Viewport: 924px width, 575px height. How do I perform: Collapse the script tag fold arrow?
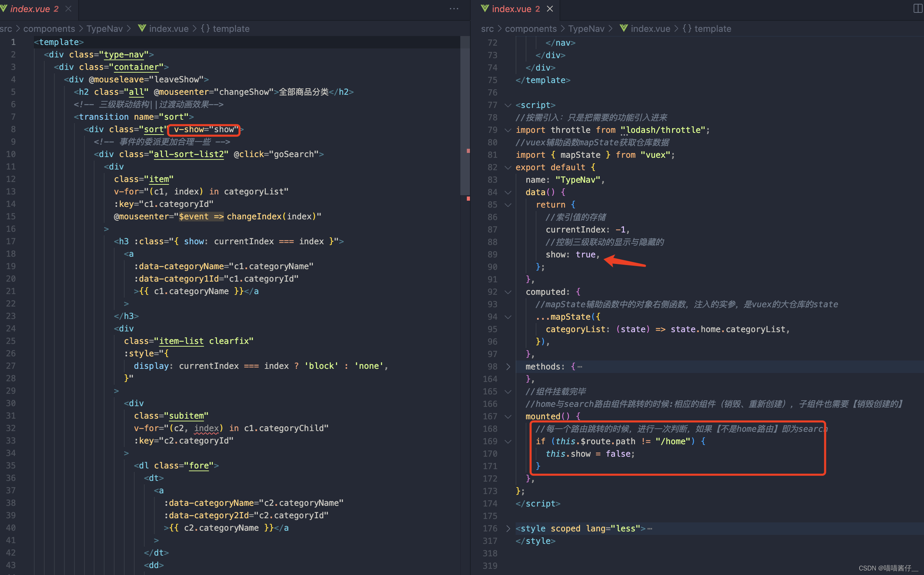tap(508, 105)
